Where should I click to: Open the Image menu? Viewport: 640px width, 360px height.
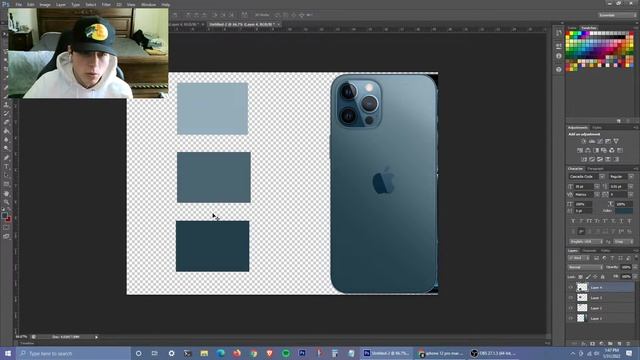click(44, 4)
